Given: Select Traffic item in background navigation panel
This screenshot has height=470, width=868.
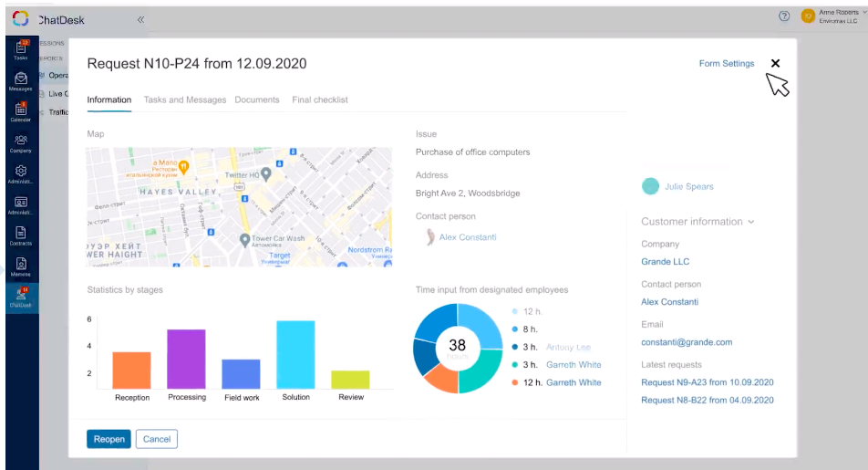Looking at the screenshot, I should (55, 112).
